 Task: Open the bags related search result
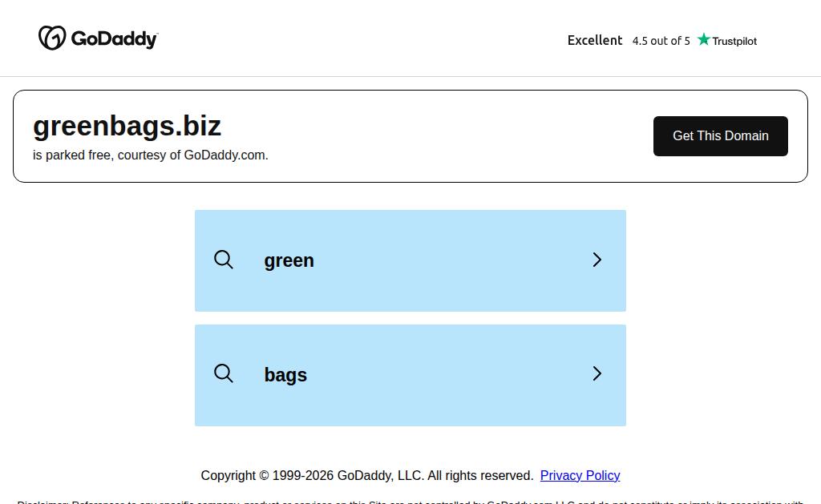point(285,375)
